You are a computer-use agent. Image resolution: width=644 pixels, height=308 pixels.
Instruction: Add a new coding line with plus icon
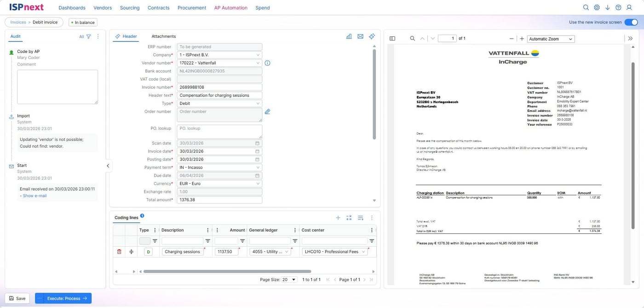(338, 218)
